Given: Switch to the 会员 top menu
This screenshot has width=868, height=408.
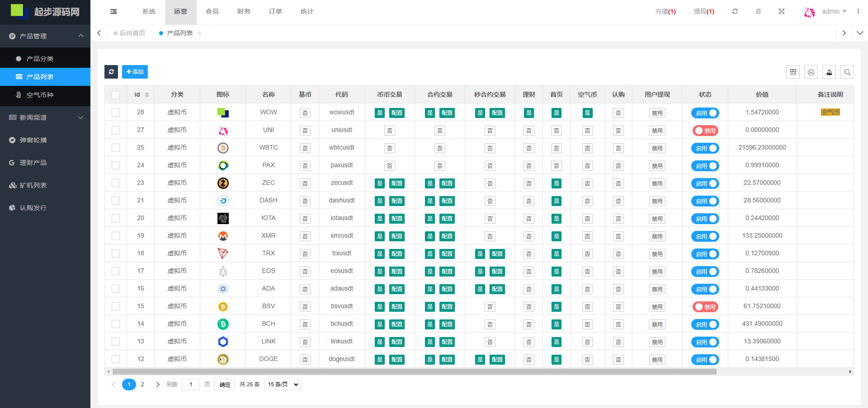Looking at the screenshot, I should pyautogui.click(x=212, y=12).
